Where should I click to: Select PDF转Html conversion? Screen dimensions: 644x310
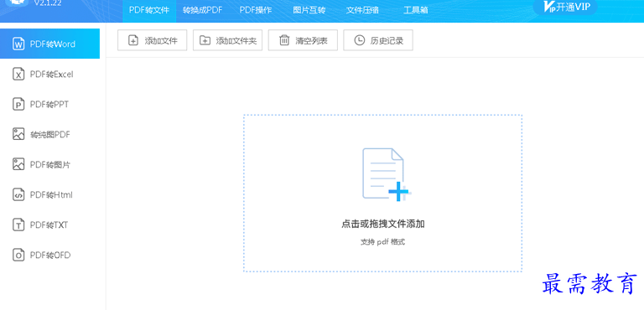49,194
